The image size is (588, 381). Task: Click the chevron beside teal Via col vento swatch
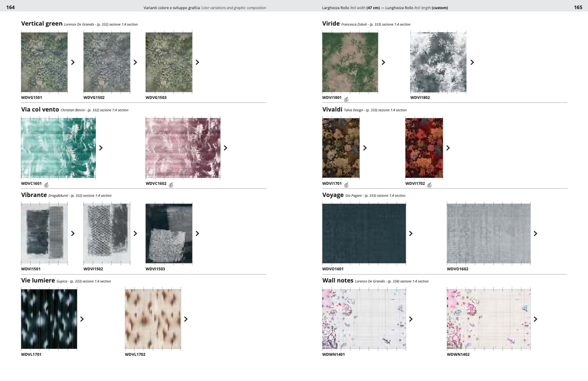click(101, 148)
